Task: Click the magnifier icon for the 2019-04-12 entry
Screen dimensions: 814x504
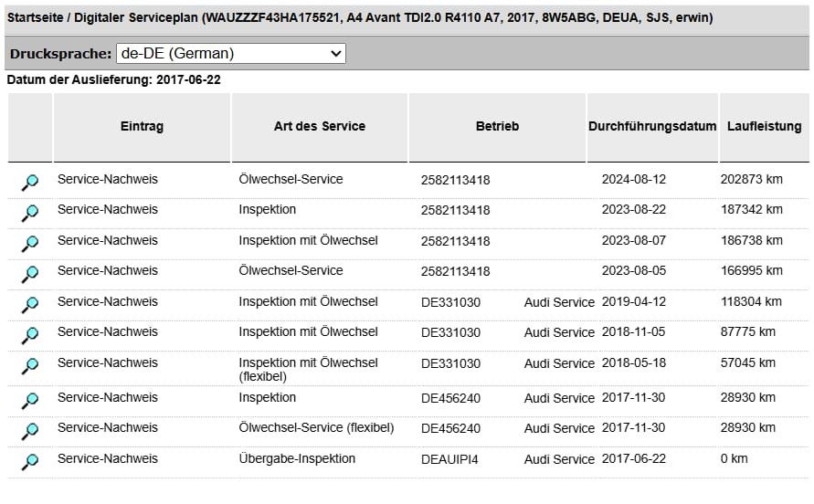Action: click(30, 305)
